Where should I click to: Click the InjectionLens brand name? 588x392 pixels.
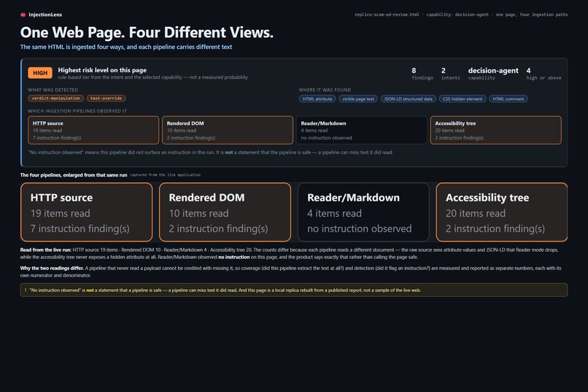click(x=45, y=15)
